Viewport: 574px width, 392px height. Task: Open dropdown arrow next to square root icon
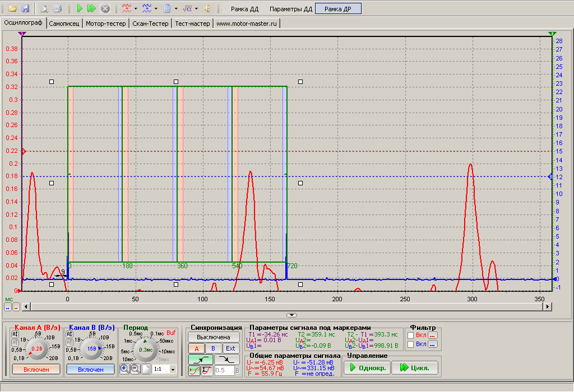(196, 8)
